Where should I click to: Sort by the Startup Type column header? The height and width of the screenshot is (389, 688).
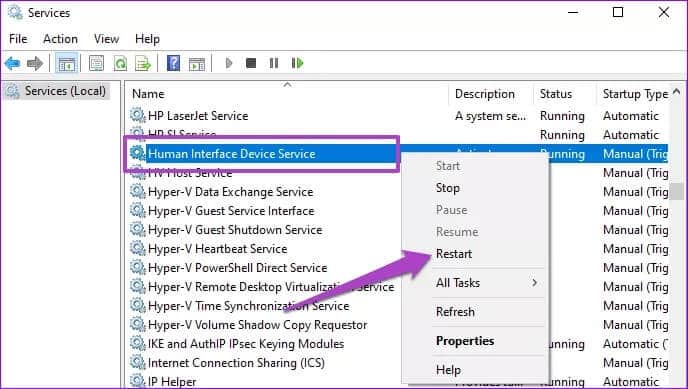click(634, 94)
